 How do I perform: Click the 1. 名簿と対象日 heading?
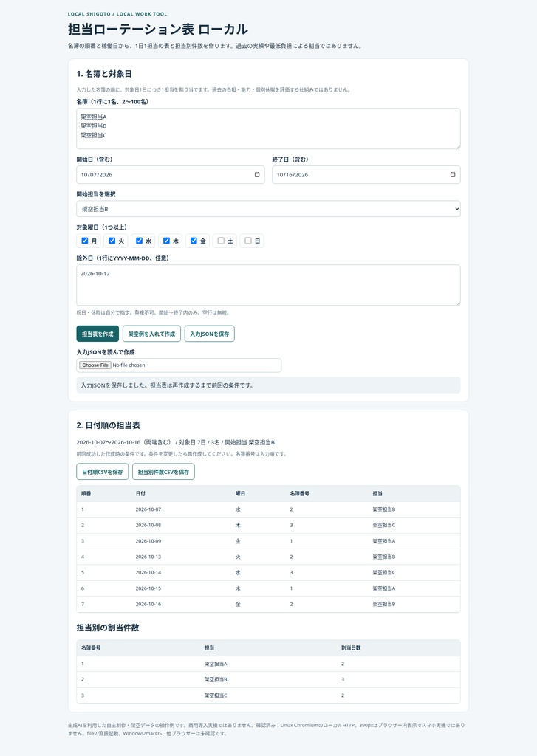[104, 74]
